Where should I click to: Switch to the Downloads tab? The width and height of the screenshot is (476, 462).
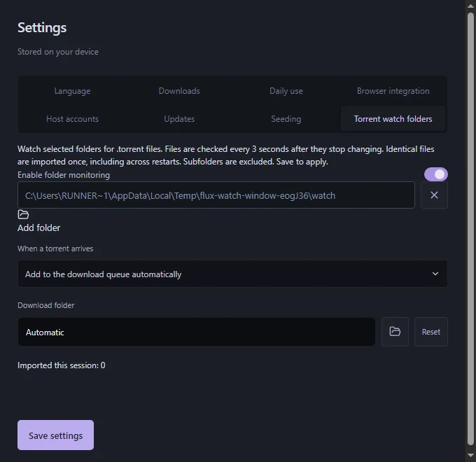(x=179, y=91)
